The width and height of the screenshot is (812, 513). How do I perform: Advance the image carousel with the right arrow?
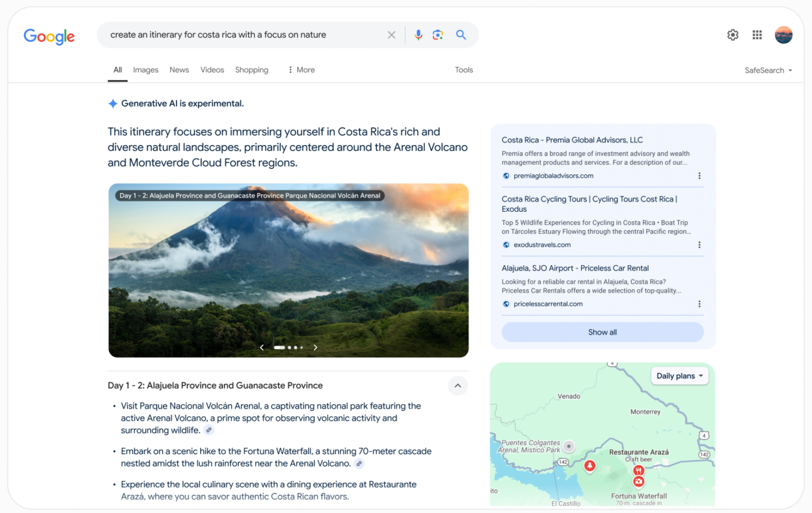(x=315, y=348)
